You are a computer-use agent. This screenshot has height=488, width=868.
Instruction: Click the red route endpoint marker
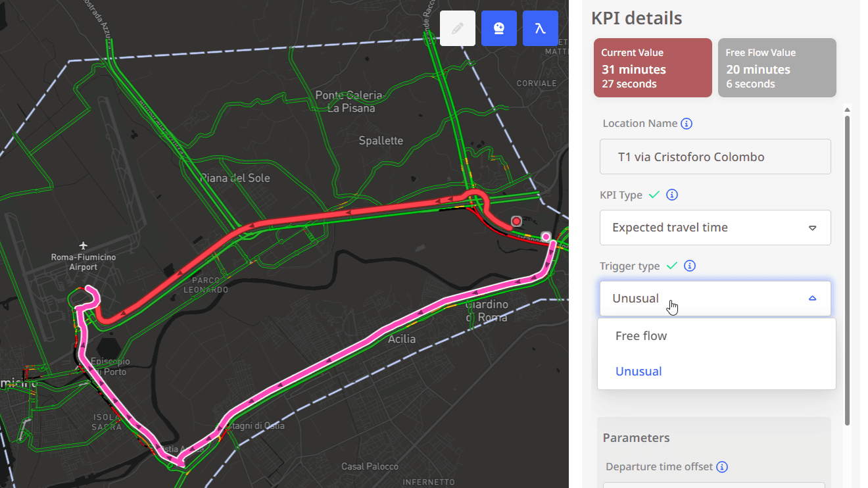[x=516, y=221]
